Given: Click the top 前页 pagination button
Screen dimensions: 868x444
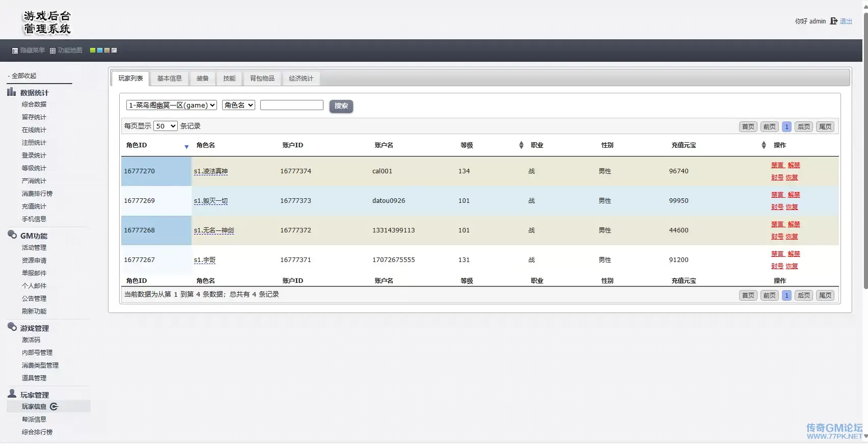Looking at the screenshot, I should click(x=770, y=127).
